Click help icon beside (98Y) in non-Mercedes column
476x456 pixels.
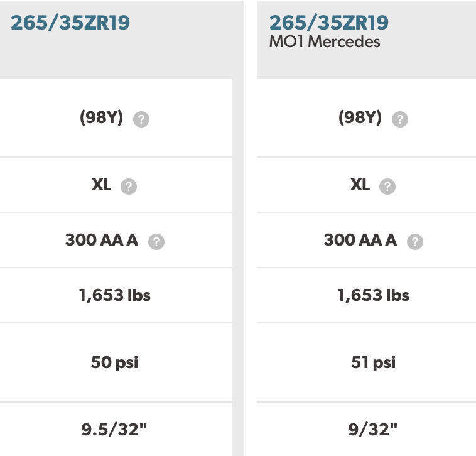coord(141,119)
